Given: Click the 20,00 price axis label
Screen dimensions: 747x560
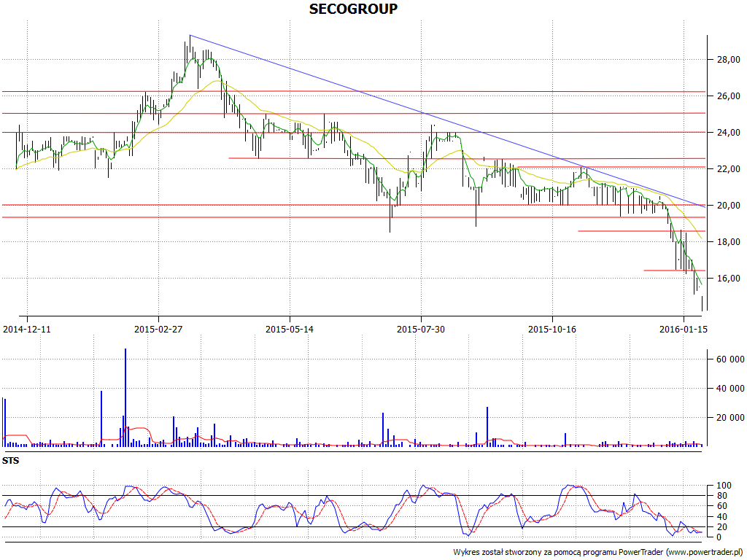Looking at the screenshot, I should 729,205.
